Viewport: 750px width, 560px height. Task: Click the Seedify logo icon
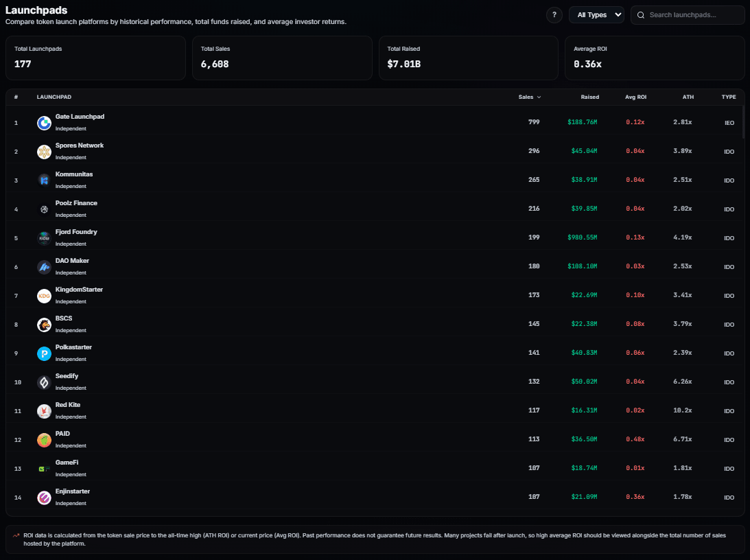point(44,382)
